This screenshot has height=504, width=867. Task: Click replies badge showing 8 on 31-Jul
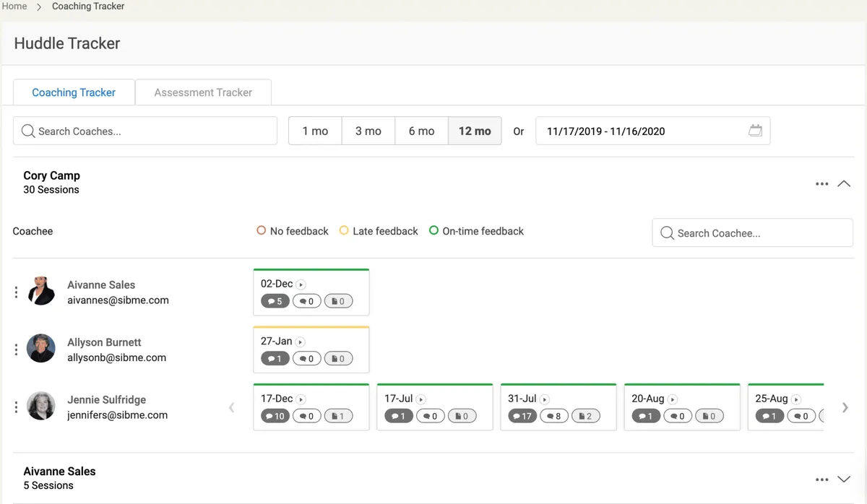tap(554, 416)
